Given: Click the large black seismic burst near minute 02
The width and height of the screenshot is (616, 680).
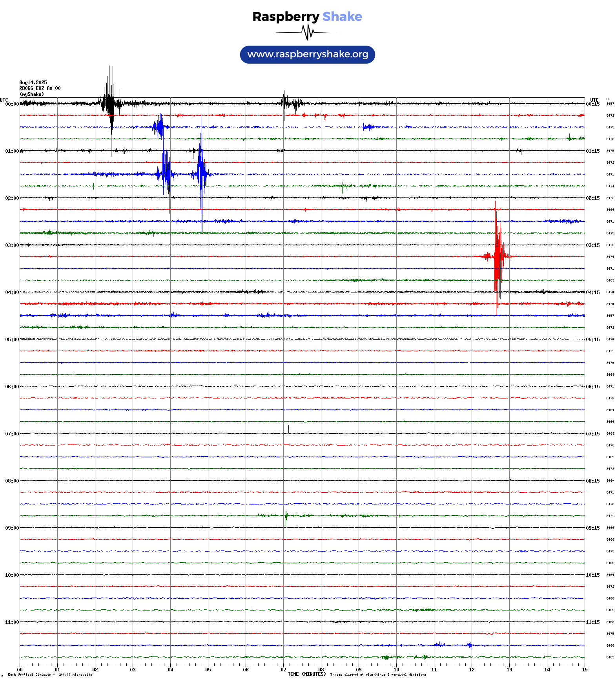Looking at the screenshot, I should coord(110,104).
